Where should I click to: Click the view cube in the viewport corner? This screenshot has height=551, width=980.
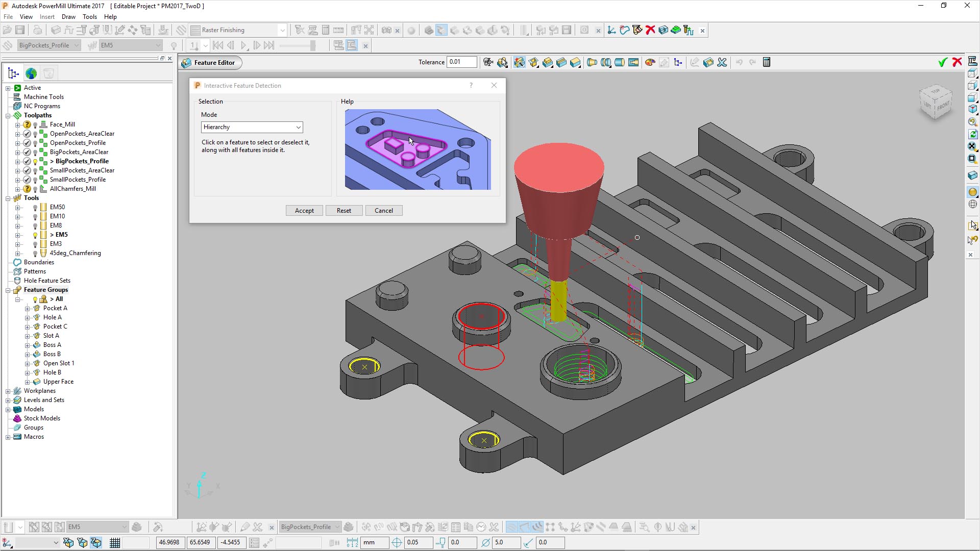coord(936,102)
